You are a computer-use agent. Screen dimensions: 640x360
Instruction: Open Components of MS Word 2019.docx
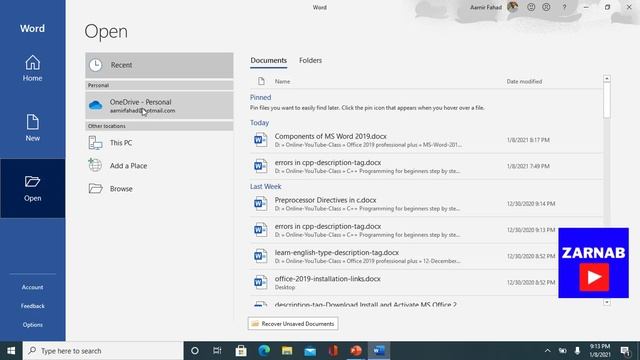(x=426, y=140)
